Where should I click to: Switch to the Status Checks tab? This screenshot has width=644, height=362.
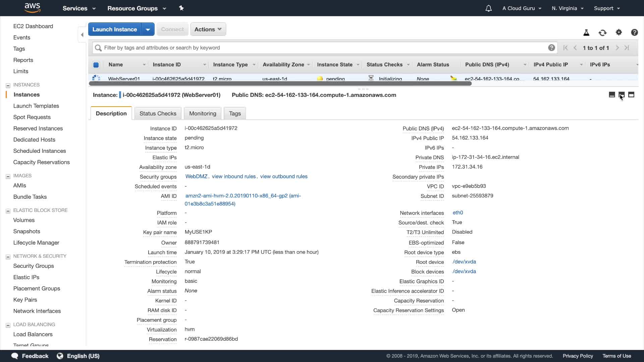pyautogui.click(x=158, y=113)
